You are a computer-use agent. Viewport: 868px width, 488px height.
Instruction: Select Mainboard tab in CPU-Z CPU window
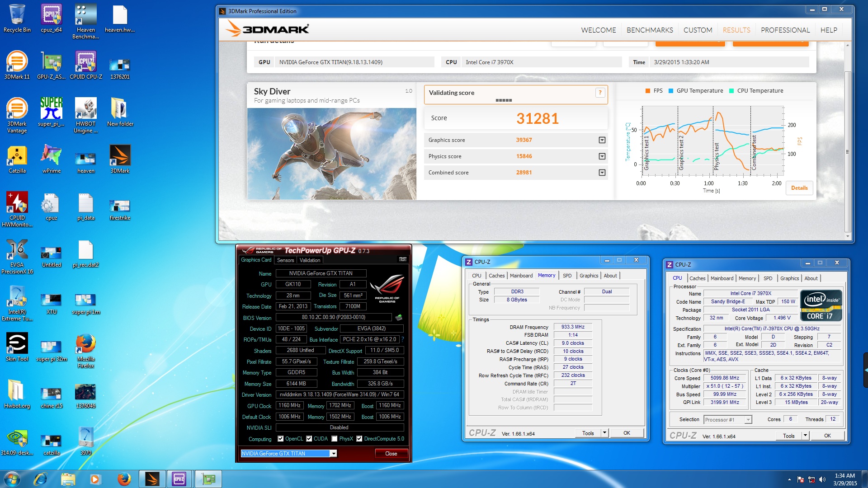pyautogui.click(x=722, y=278)
